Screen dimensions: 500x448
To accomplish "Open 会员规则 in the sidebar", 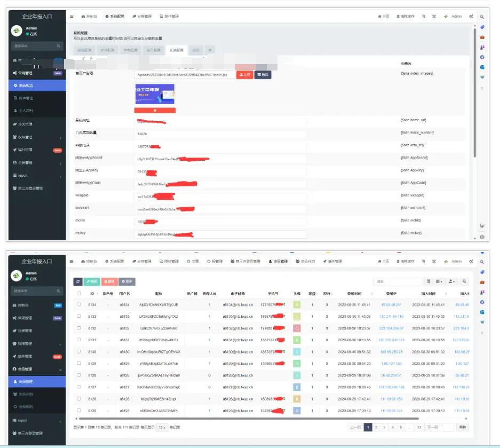I will [x=27, y=407].
